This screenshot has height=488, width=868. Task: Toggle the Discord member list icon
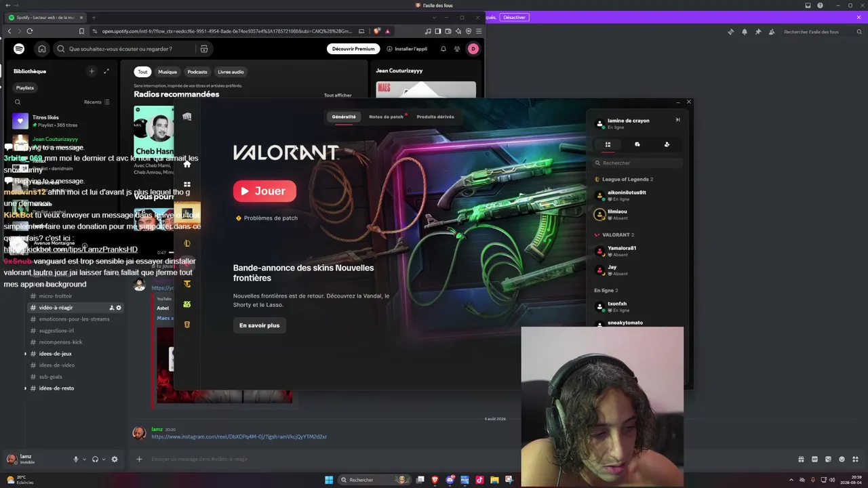point(772,32)
